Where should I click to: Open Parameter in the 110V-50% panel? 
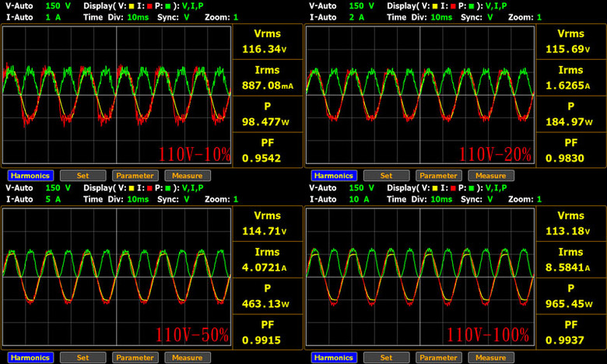tap(135, 358)
